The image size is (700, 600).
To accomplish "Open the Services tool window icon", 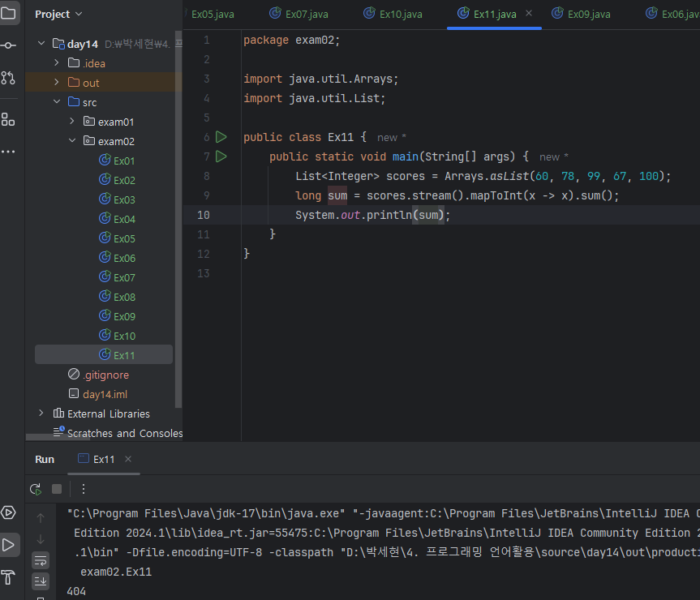I will click(x=8, y=512).
